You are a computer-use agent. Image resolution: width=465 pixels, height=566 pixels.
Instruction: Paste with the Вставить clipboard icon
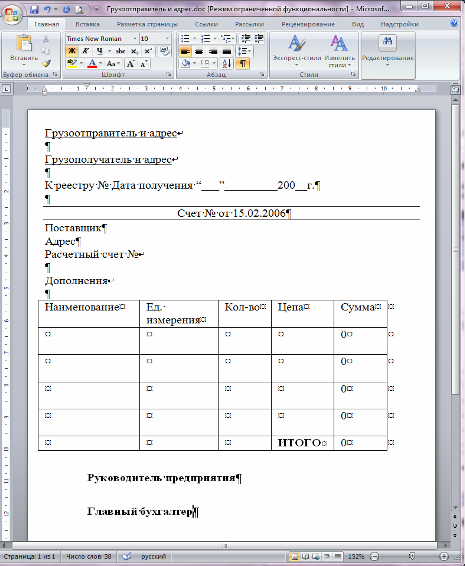click(24, 43)
